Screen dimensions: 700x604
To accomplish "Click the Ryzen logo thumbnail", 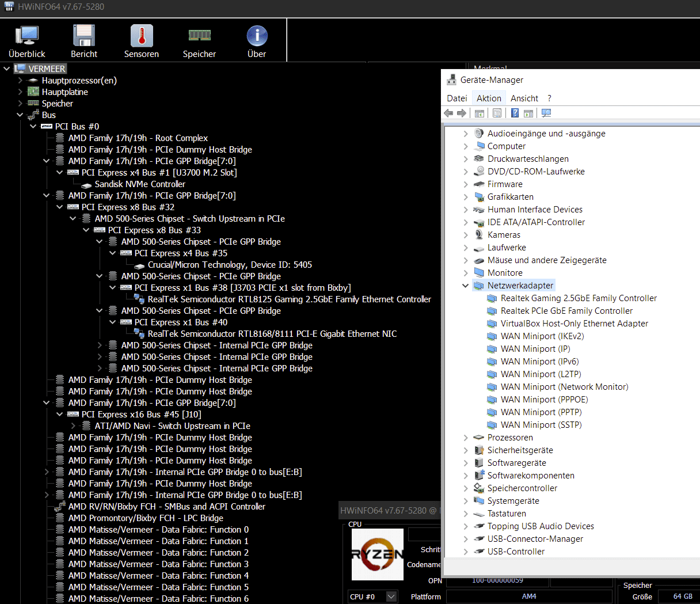I will point(378,554).
